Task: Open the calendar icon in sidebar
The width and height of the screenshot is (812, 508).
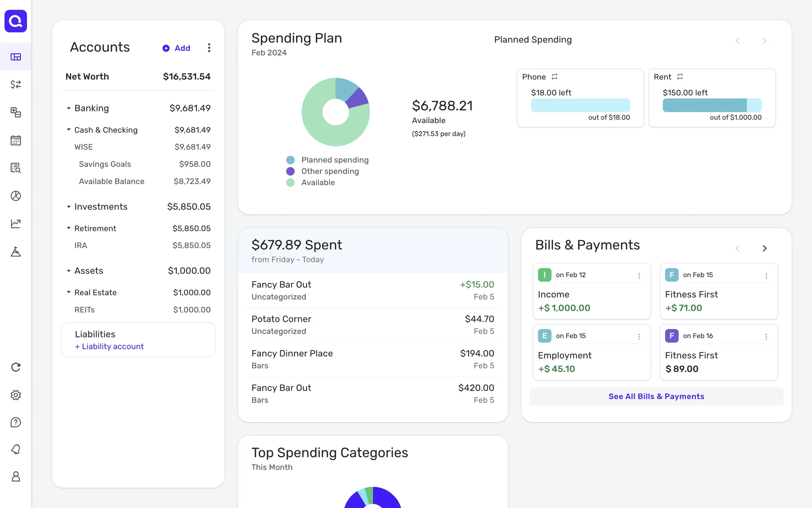Action: pyautogui.click(x=16, y=140)
